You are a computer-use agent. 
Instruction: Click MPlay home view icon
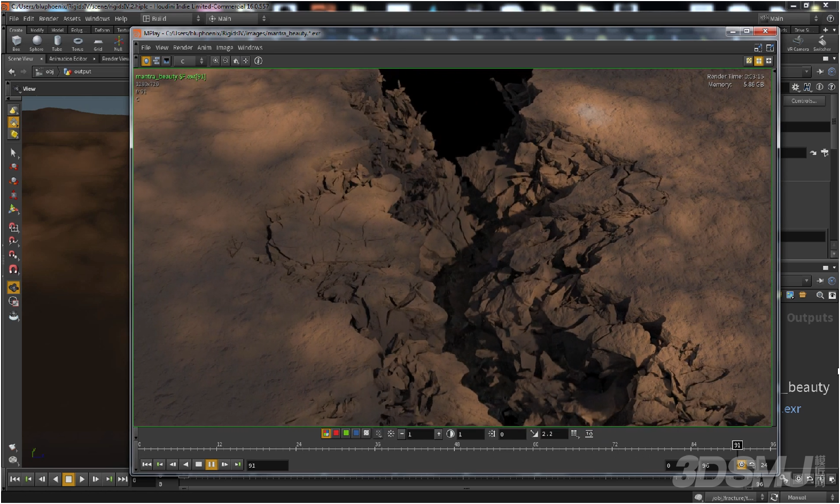[236, 61]
